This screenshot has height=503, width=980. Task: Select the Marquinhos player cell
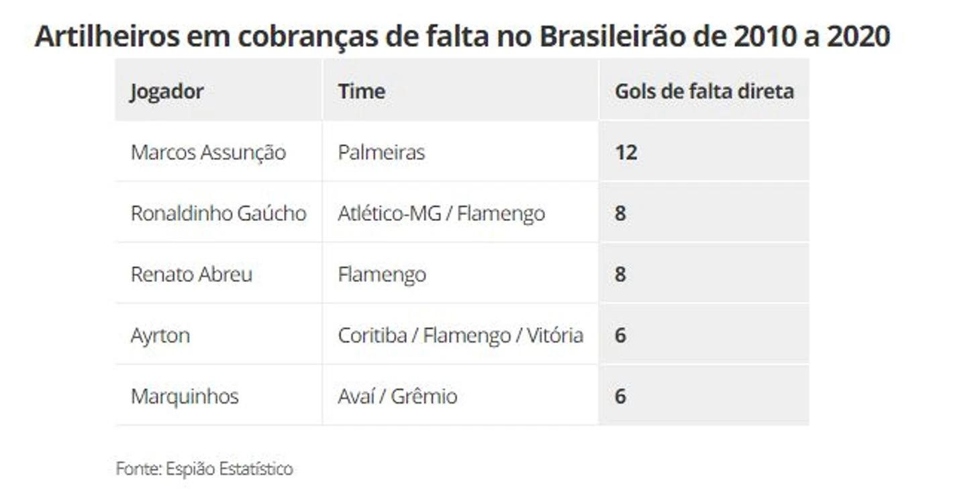tap(219, 396)
